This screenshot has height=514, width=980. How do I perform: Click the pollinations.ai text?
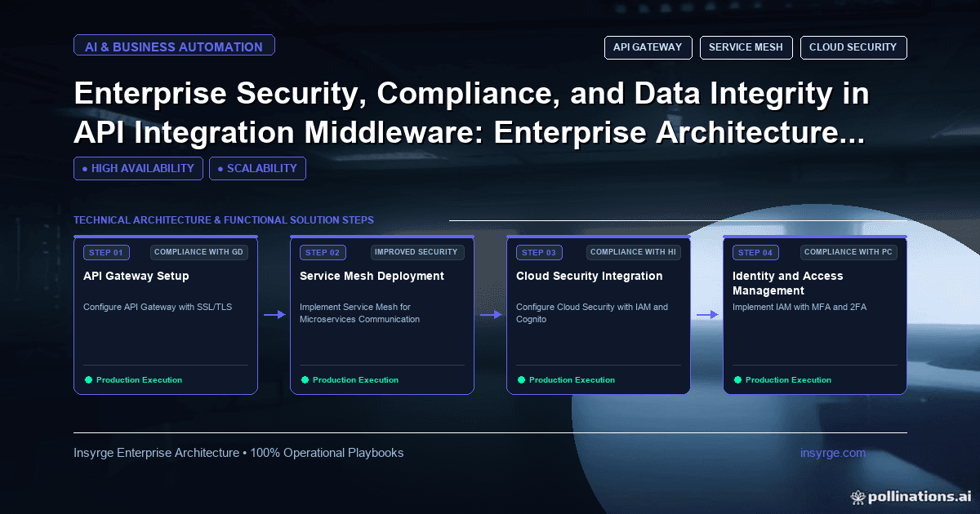919,496
